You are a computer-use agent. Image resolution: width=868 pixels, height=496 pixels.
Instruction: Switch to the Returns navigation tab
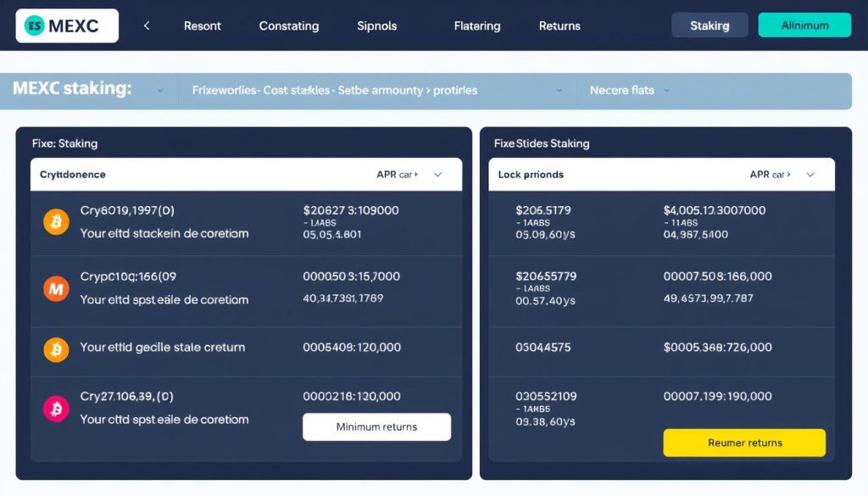point(559,25)
